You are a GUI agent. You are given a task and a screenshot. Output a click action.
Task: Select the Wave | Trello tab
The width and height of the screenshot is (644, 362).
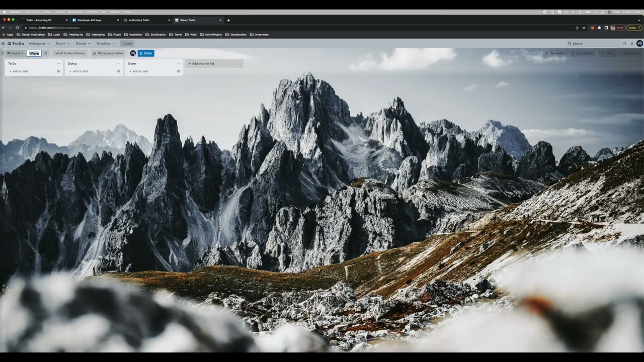coord(198,20)
